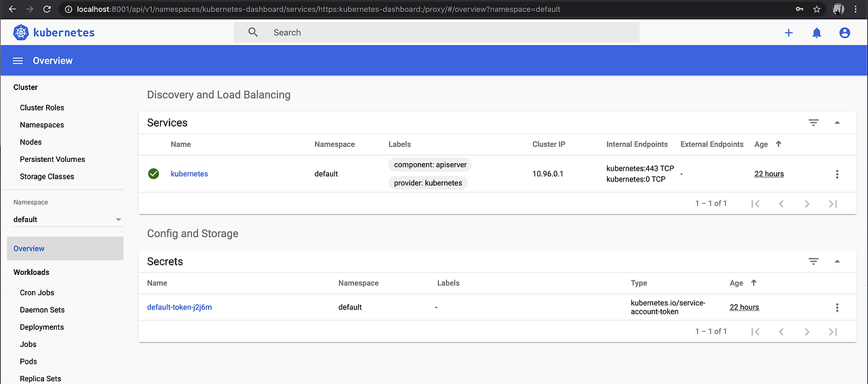Click the search magnifier icon

point(253,33)
